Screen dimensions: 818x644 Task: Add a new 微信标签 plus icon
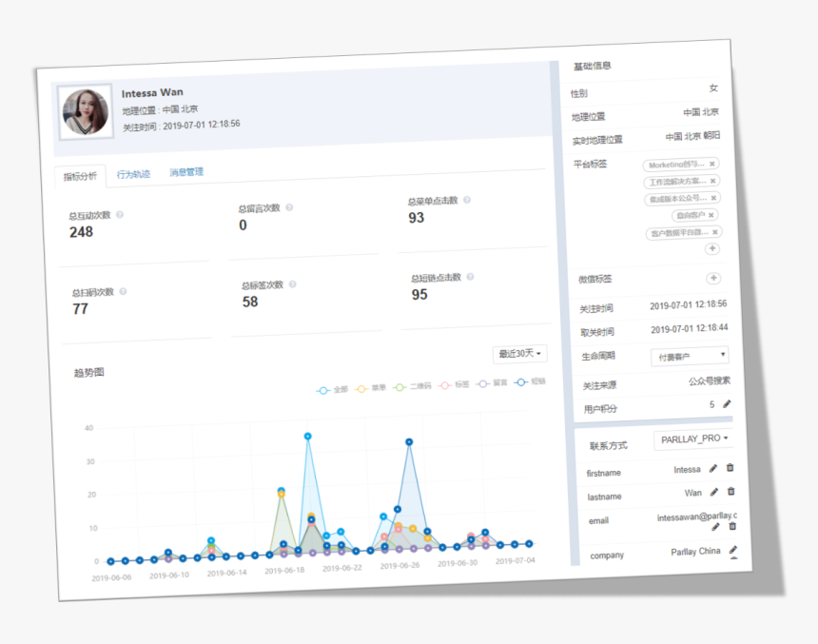[713, 278]
